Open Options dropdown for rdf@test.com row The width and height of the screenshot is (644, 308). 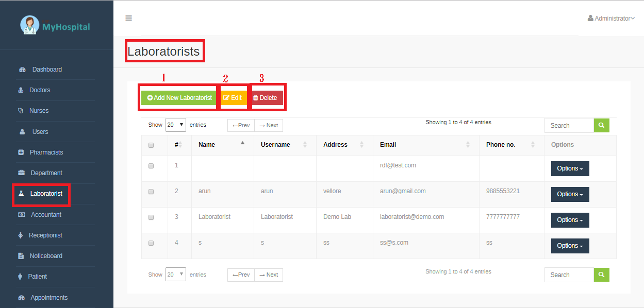(570, 168)
